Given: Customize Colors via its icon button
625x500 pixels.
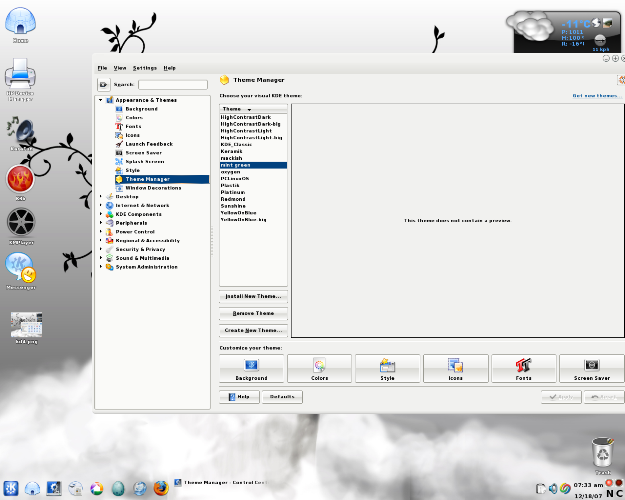Looking at the screenshot, I should [x=319, y=369].
